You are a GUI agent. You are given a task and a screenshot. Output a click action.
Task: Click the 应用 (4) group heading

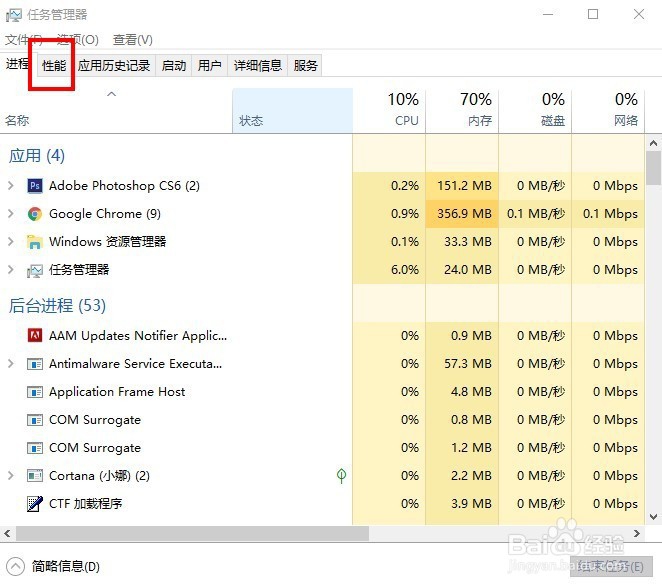pos(37,156)
